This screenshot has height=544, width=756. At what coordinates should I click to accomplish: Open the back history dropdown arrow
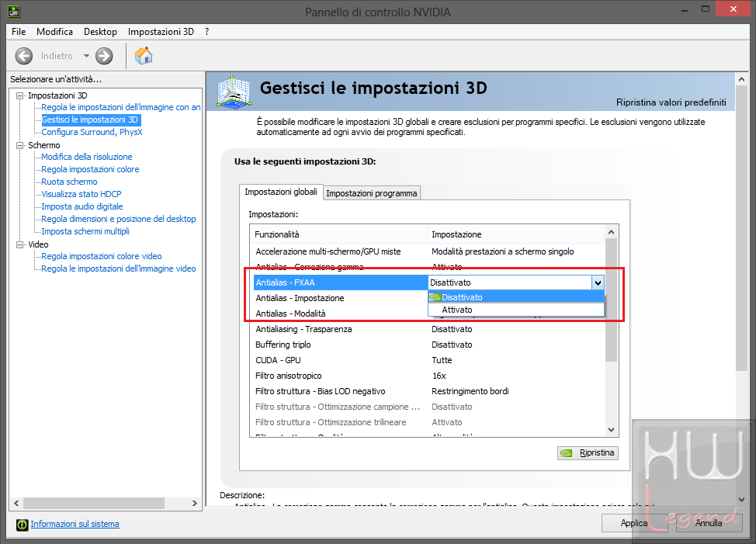[x=86, y=56]
